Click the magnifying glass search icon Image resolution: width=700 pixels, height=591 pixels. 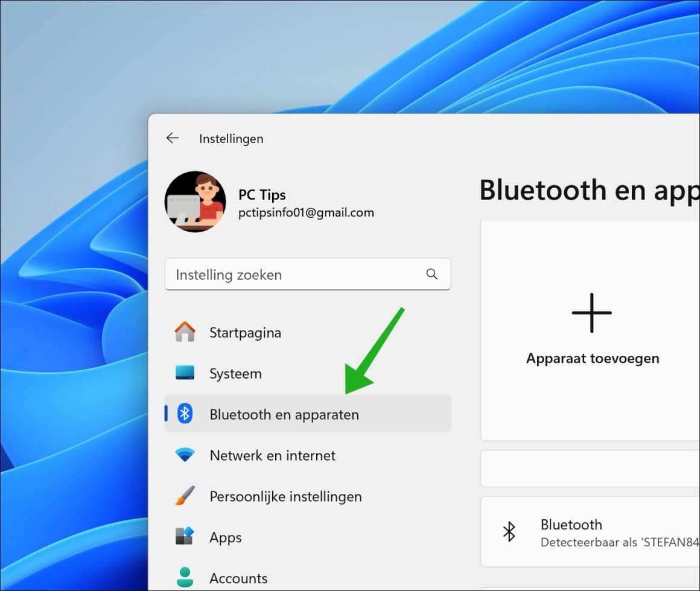[431, 274]
